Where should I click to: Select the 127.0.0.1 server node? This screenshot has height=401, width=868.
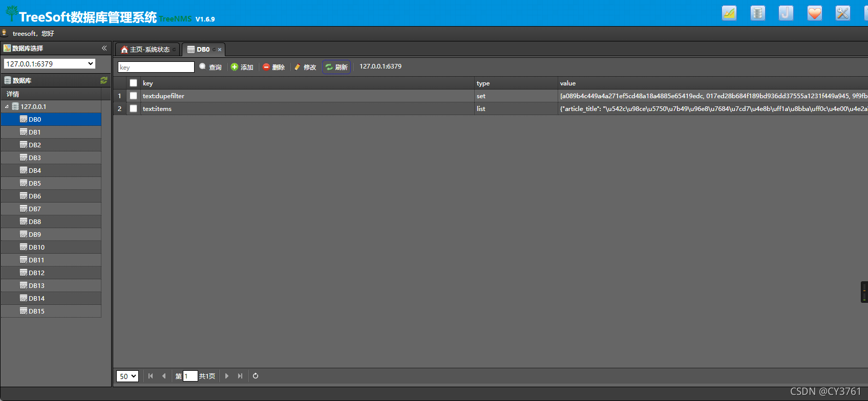tap(33, 106)
